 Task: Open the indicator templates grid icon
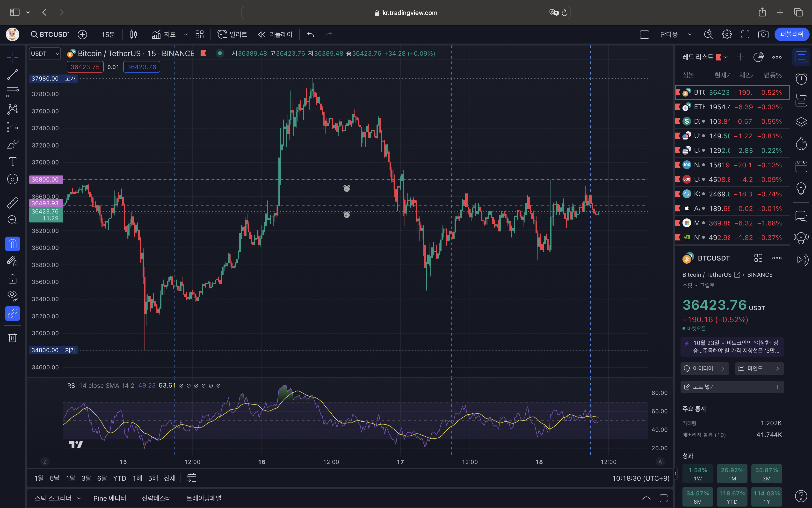coord(200,34)
